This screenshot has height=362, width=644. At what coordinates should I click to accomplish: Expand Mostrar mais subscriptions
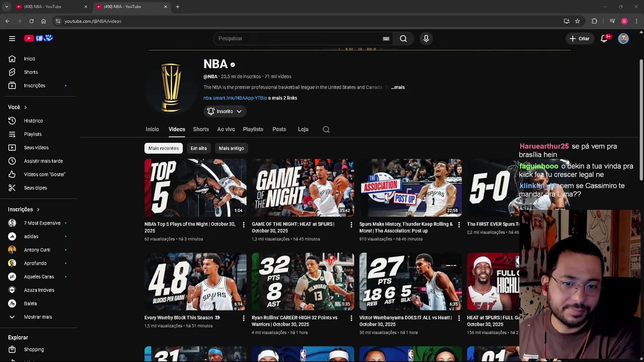tap(39, 317)
